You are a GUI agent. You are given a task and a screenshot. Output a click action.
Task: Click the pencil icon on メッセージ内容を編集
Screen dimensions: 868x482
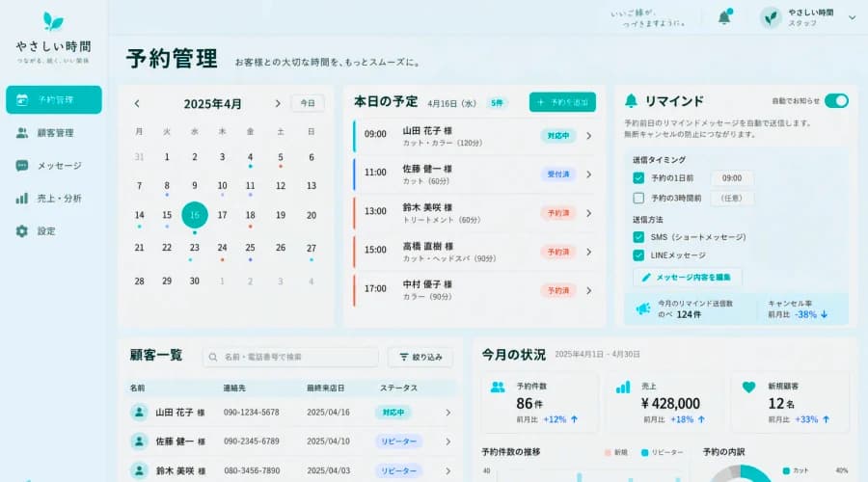[x=646, y=278]
